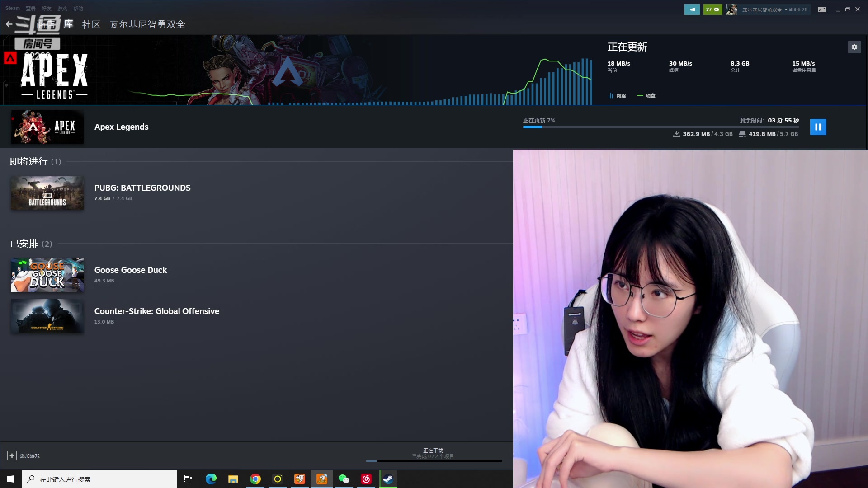Click the disk icon beside 419.8 MB

pos(742,134)
